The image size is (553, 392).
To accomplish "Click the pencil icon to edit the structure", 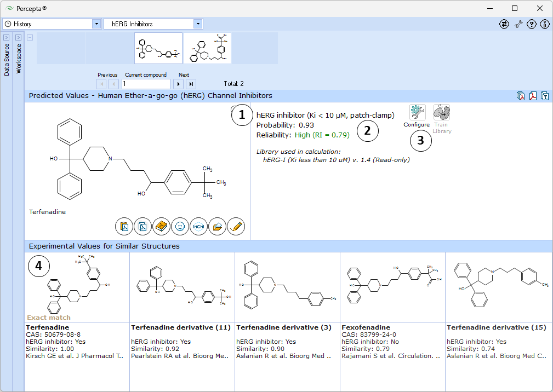I will pos(236,227).
